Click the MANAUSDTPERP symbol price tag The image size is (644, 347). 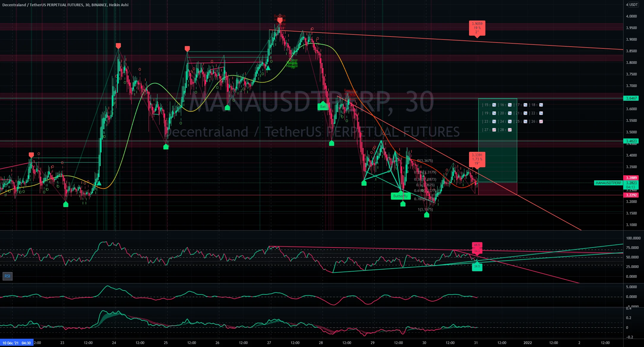(608, 183)
